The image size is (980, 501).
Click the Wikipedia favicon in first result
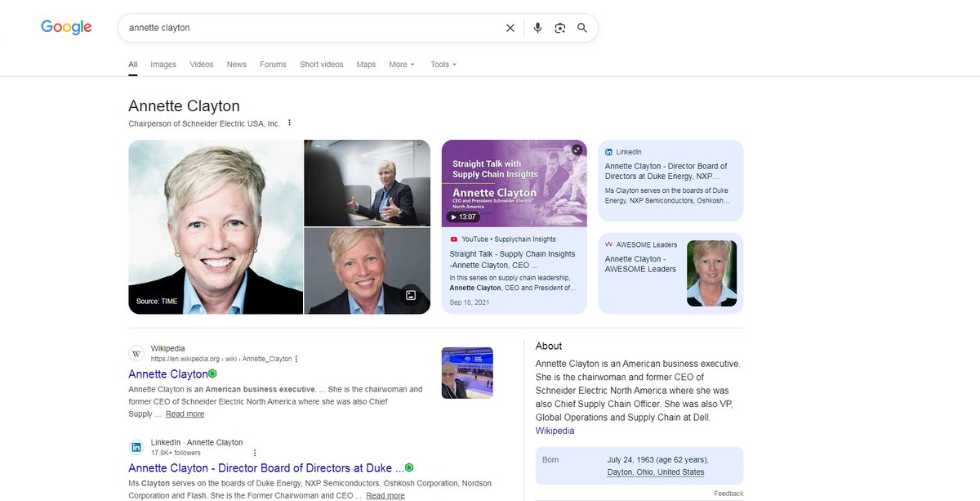(x=136, y=354)
